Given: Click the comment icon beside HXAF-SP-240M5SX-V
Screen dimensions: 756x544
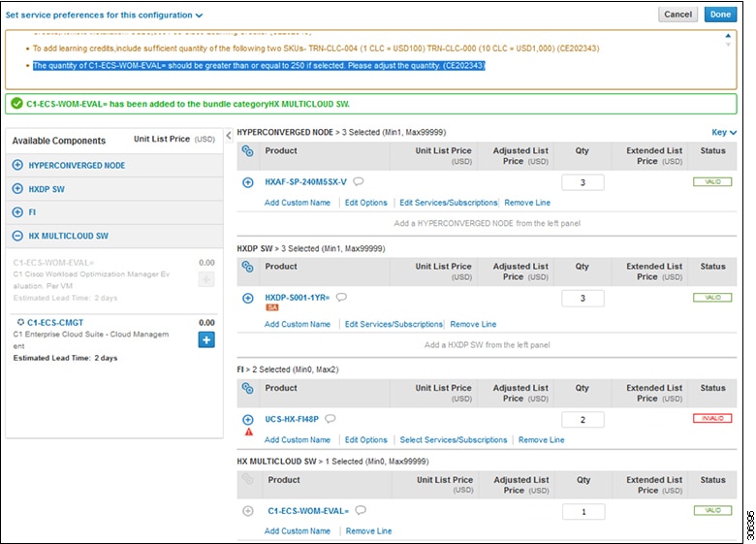Looking at the screenshot, I should 359,181.
